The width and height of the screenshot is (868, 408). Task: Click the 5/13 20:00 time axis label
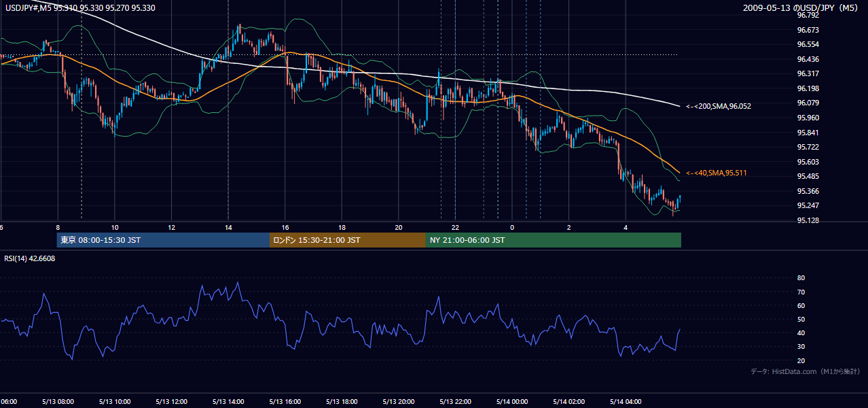pos(399,402)
